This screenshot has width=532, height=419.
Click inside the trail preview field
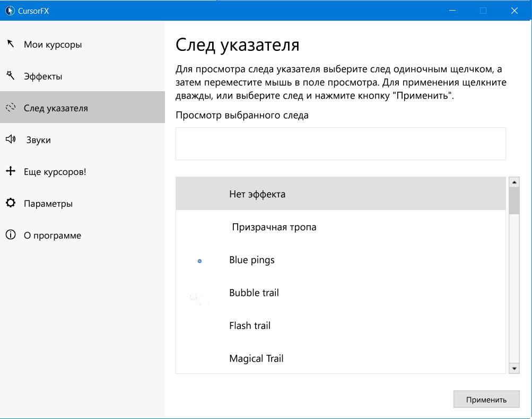point(341,144)
